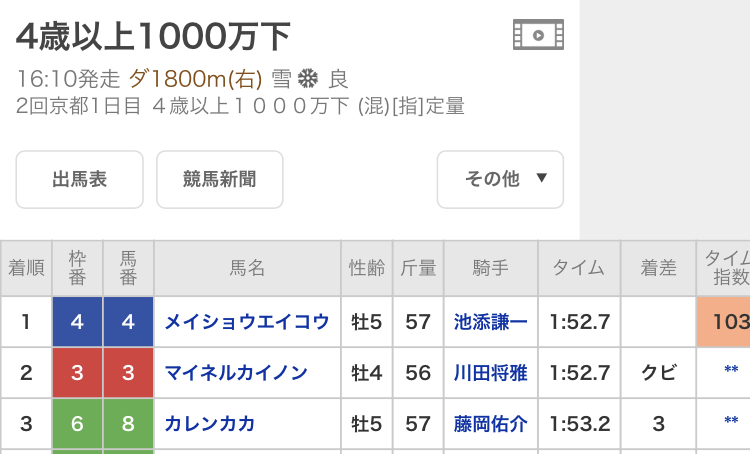Open horse メイショウエイコウ details
750x454 pixels.
[247, 321]
